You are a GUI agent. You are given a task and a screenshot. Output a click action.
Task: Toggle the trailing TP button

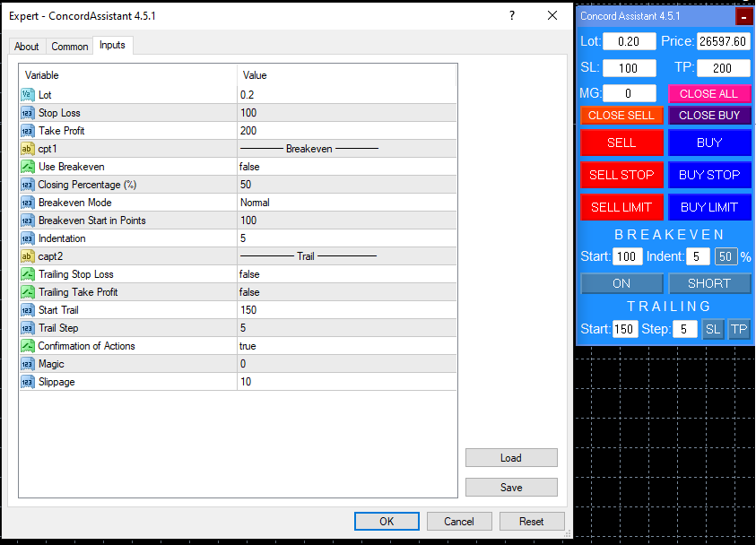pyautogui.click(x=739, y=329)
